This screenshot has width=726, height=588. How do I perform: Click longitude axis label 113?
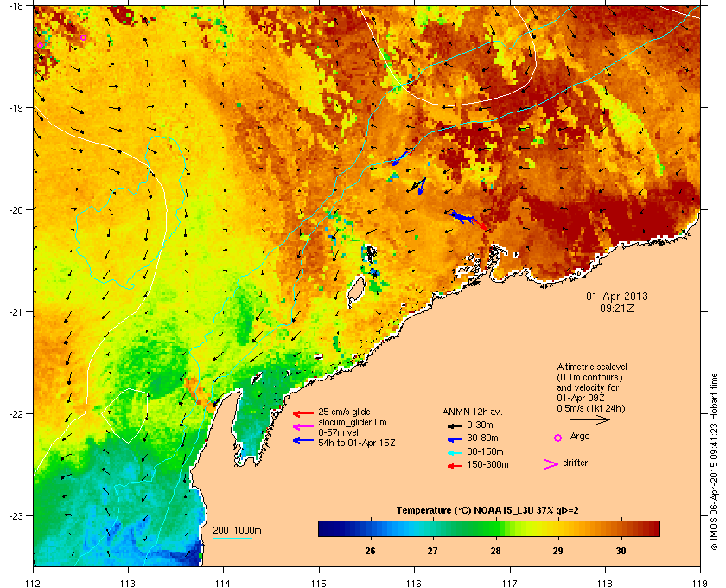(128, 584)
